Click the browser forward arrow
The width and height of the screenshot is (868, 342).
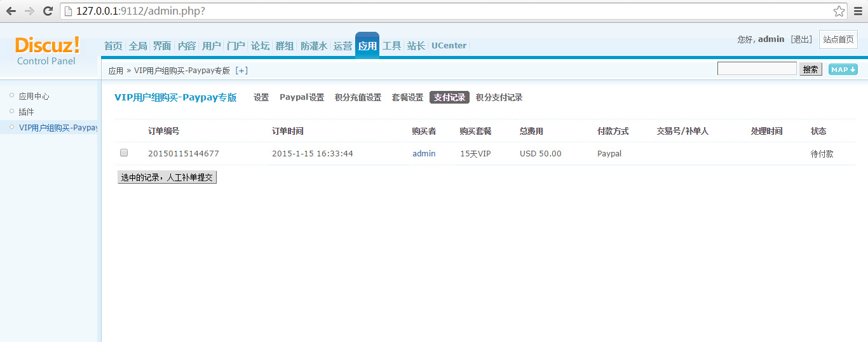pos(29,11)
